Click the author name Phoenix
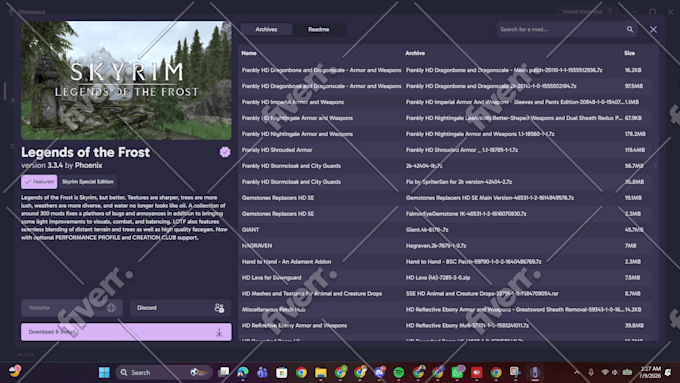 (x=88, y=165)
